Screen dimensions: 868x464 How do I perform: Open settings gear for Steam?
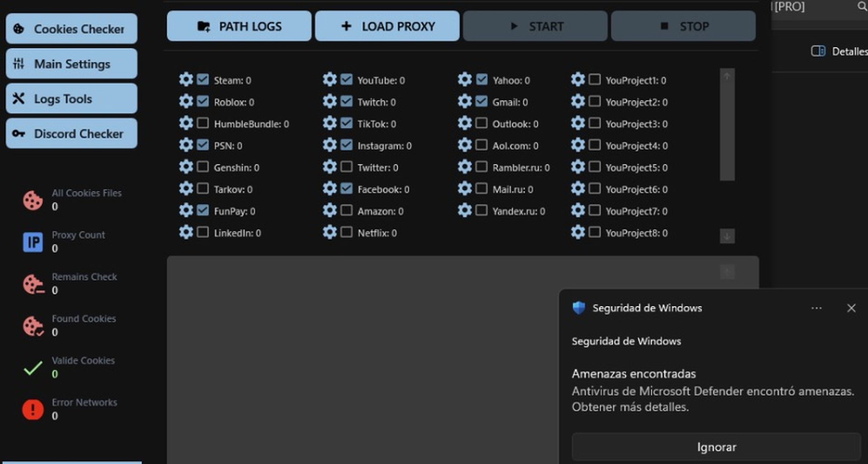coord(186,80)
